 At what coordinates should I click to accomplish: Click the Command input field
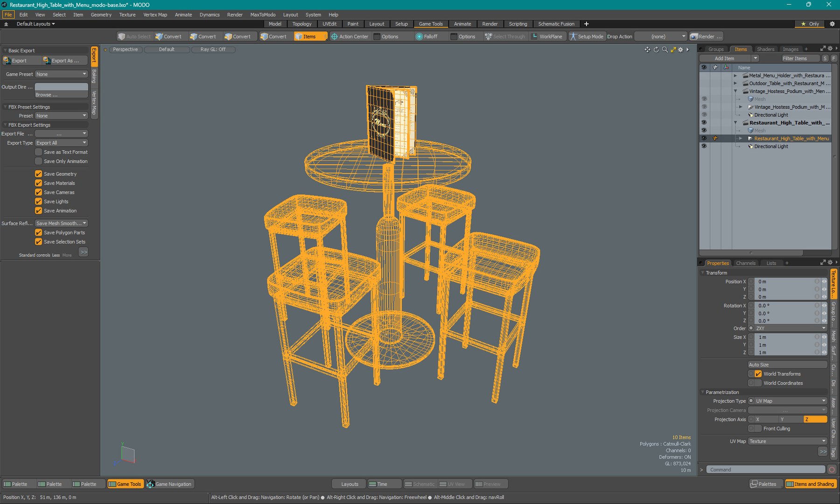766,469
